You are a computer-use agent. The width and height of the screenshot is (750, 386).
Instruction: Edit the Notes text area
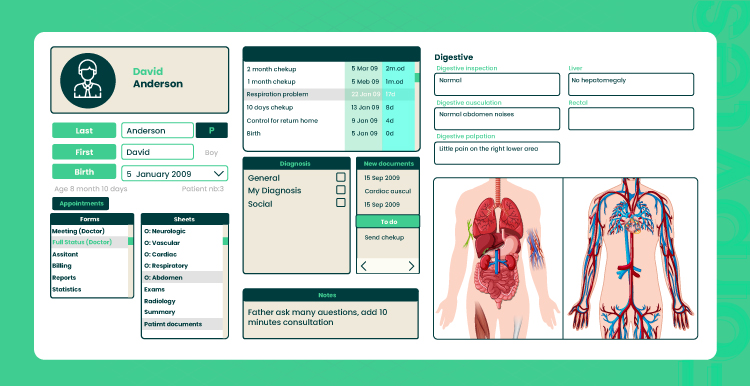click(331, 320)
